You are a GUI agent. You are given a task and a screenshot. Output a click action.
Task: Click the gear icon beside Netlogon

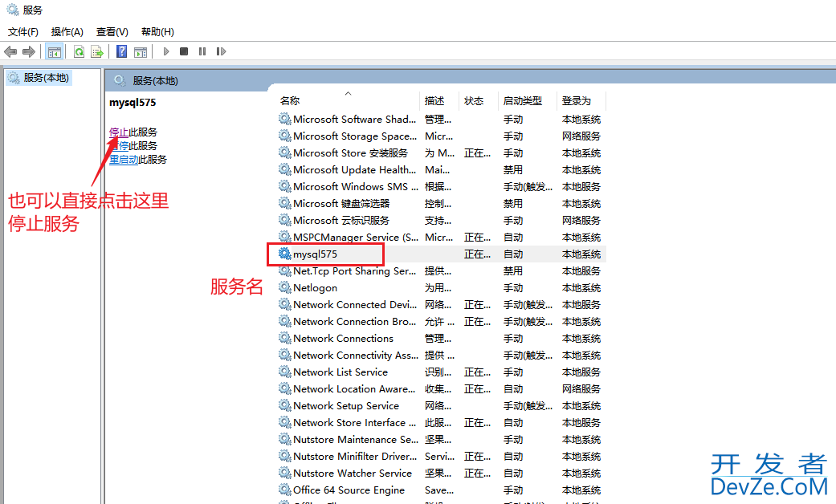[x=285, y=287]
